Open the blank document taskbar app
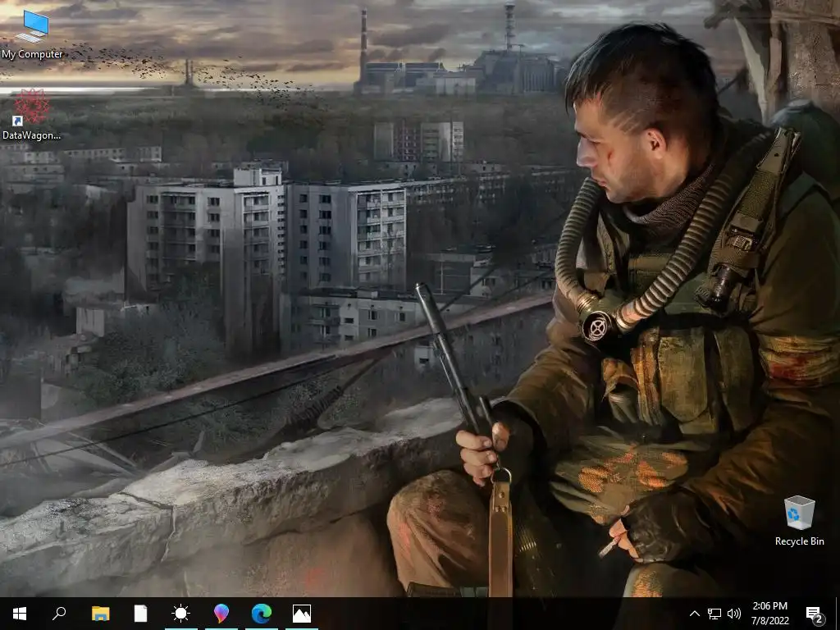Image resolution: width=840 pixels, height=630 pixels. point(140,614)
